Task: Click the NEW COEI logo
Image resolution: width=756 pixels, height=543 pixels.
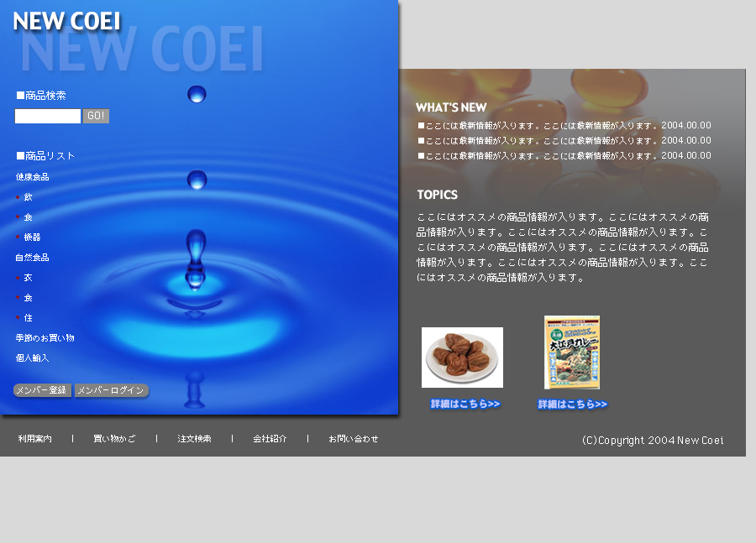Action: (66, 21)
